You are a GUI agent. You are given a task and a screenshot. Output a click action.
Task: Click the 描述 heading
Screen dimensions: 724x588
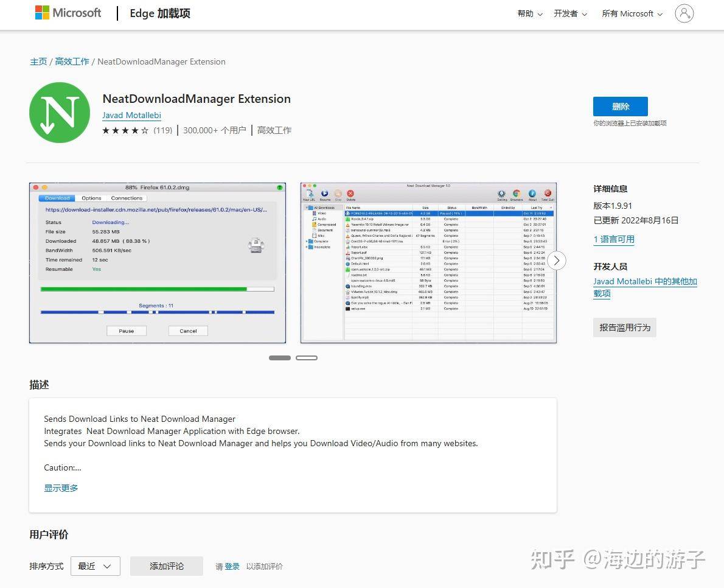[x=40, y=385]
